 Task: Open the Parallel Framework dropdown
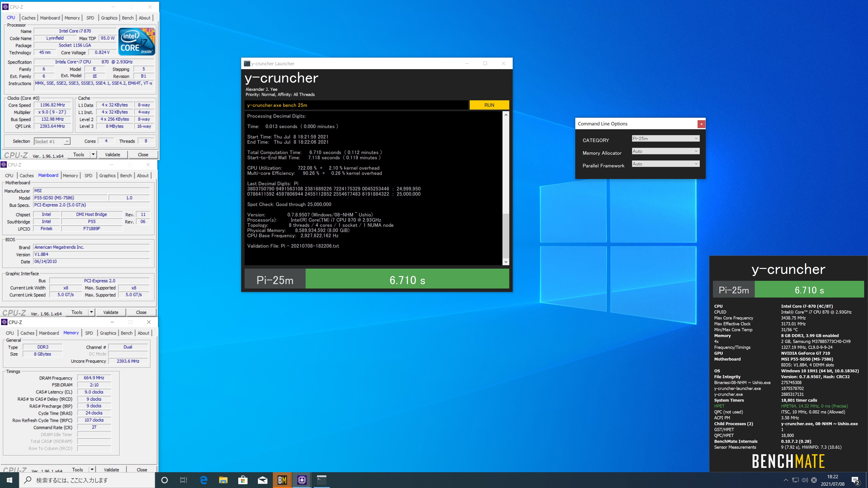[x=665, y=164]
